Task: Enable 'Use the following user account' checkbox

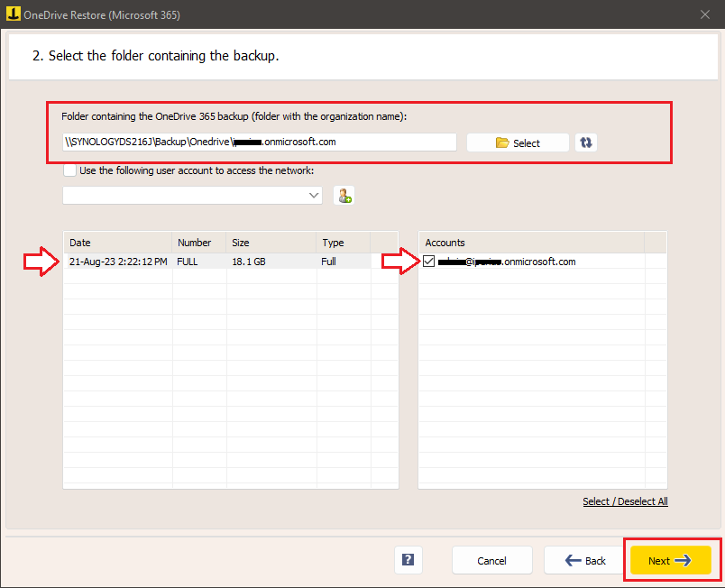Action: [70, 170]
